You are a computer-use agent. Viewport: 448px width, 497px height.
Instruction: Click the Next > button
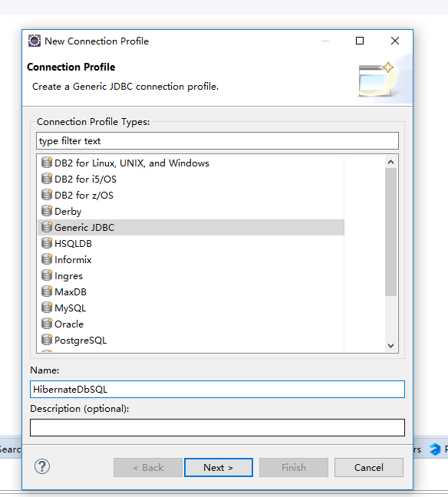pyautogui.click(x=219, y=468)
